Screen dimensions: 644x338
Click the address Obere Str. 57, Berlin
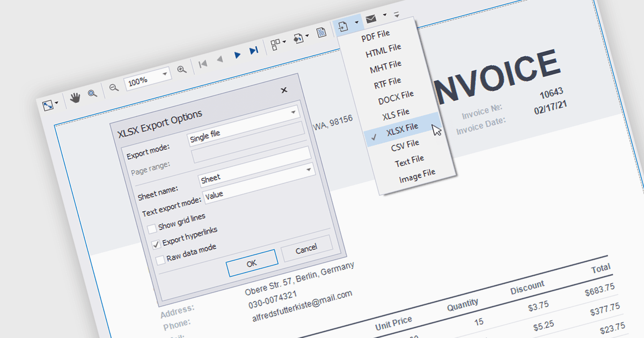click(299, 279)
